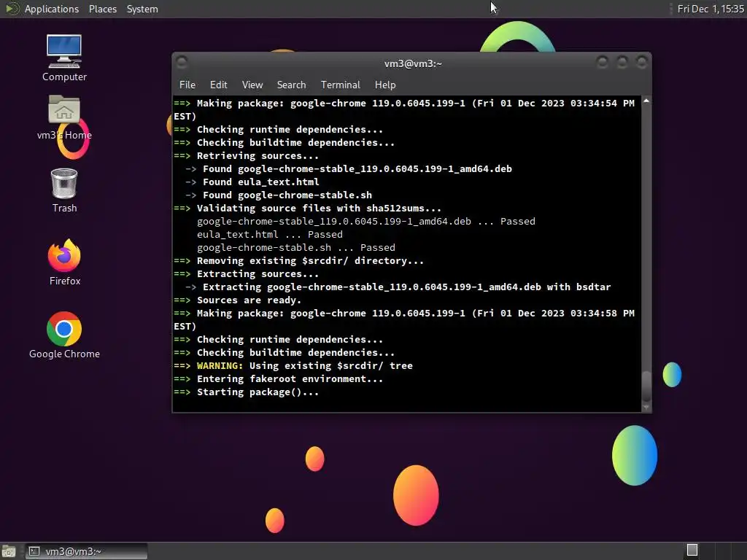Click the vm3@vm3:~ window title
Viewport: 747px width, 560px height.
[413, 64]
